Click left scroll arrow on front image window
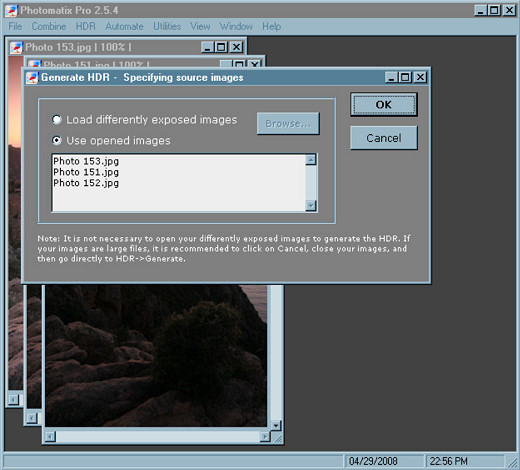 pyautogui.click(x=50, y=436)
